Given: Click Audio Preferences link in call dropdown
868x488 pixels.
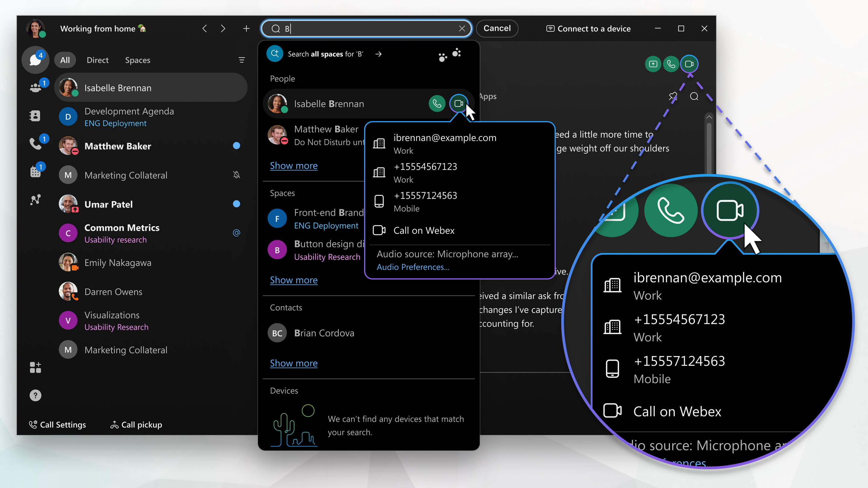Looking at the screenshot, I should click(x=413, y=266).
